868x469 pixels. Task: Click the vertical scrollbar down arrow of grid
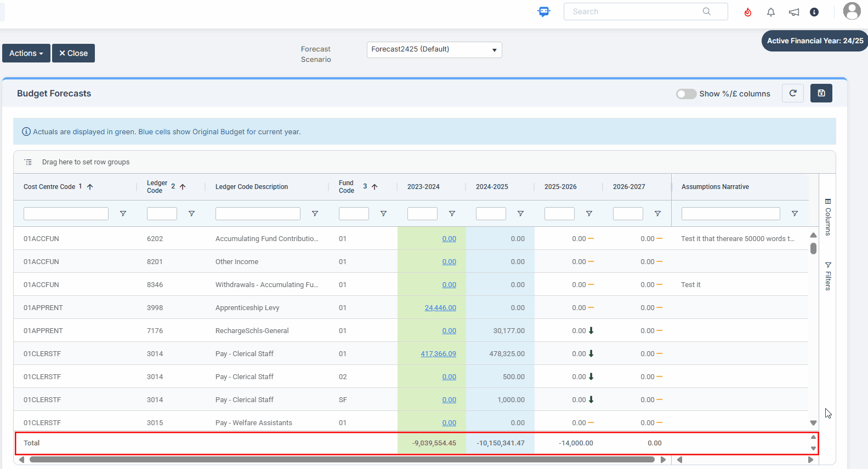[x=813, y=423]
